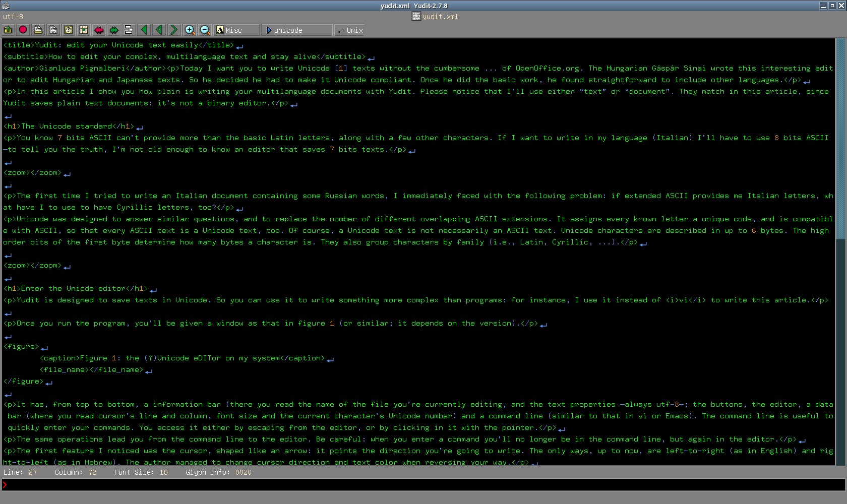The image size is (847, 504).
Task: Click the Print preview page icon
Action: point(53,30)
